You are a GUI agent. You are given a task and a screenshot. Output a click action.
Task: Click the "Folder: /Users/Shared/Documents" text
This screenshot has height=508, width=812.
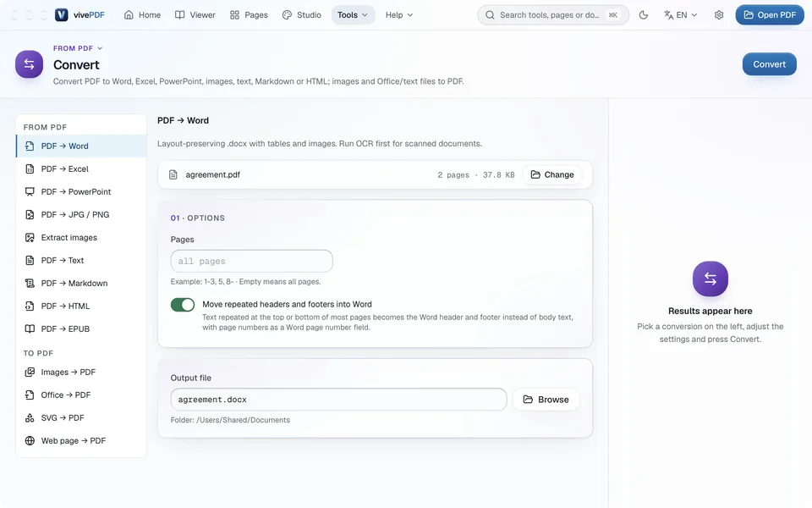(x=230, y=421)
